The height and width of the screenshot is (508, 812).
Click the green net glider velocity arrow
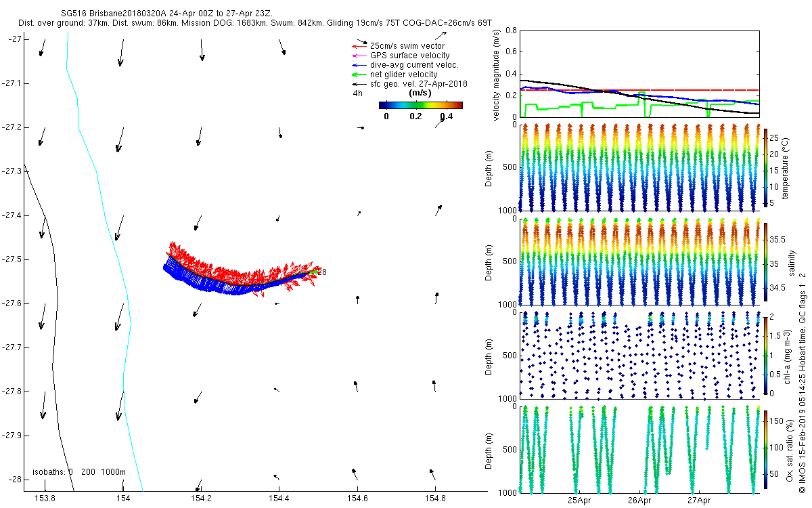[x=359, y=75]
